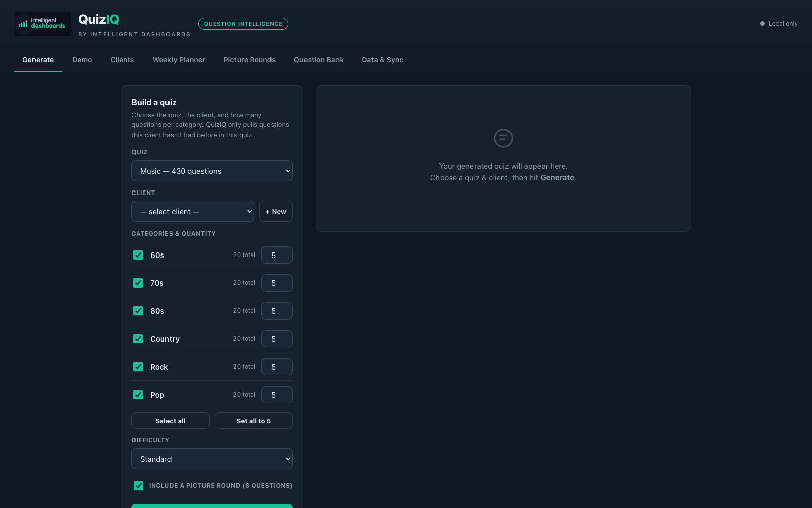This screenshot has height=508, width=812.
Task: Uncheck the Pop category checkbox
Action: (x=138, y=395)
